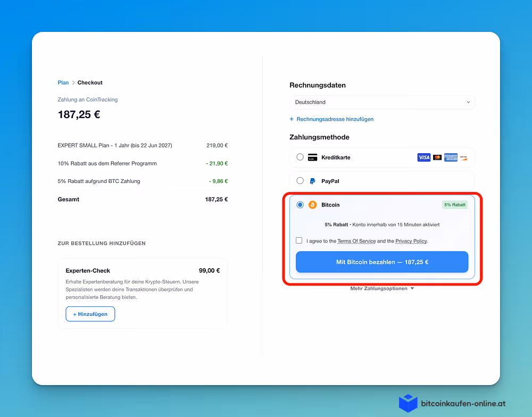Select the Bitcoin radio button
532x417 pixels.
click(300, 205)
